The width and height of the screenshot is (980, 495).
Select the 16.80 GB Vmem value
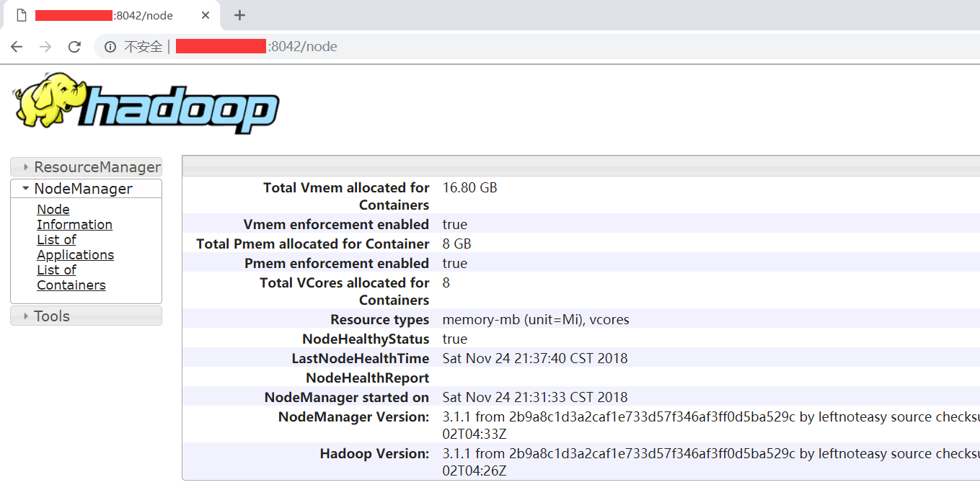point(469,188)
